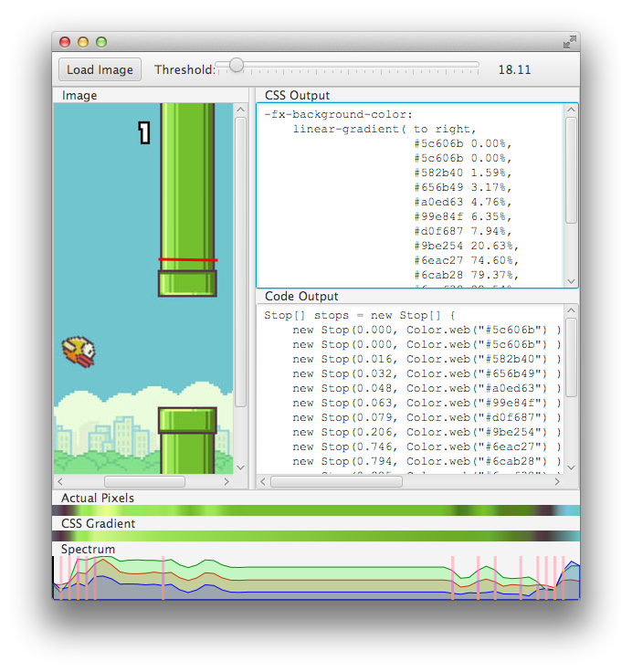Click the Image pane horizontal scroll left arrow
Screen dimensions: 632x672
click(x=60, y=481)
